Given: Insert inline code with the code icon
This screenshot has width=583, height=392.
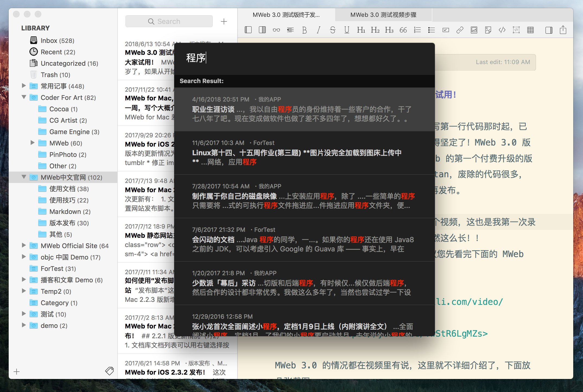Looking at the screenshot, I should (x=502, y=30).
